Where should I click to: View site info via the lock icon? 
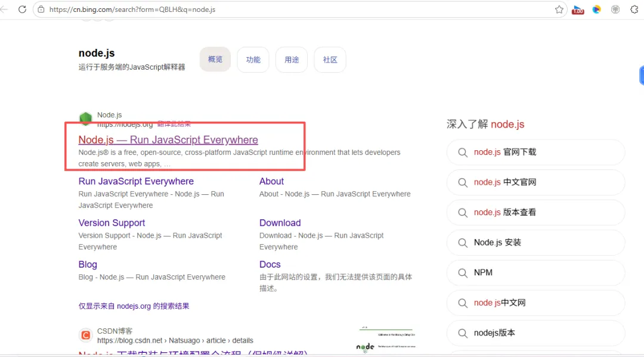coord(41,9)
